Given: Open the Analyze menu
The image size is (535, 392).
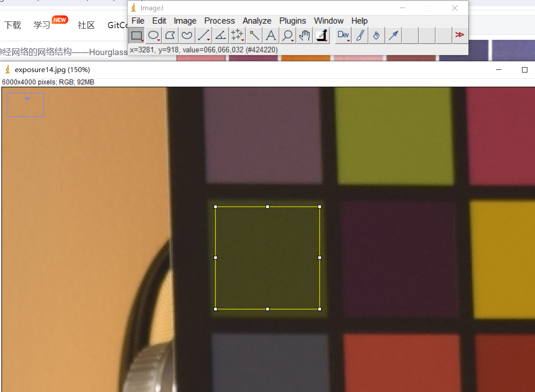Looking at the screenshot, I should click(257, 21).
